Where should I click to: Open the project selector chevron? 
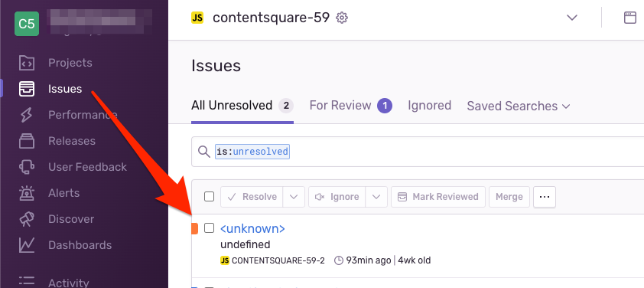pyautogui.click(x=571, y=18)
